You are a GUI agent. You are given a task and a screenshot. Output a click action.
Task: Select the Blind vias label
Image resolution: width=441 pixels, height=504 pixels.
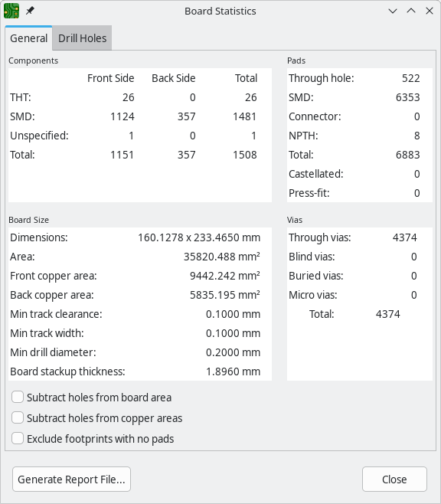pyautogui.click(x=312, y=257)
